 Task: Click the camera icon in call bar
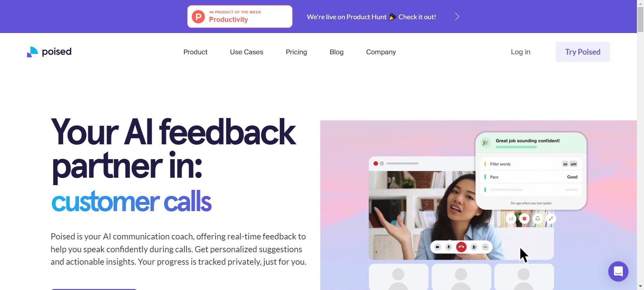437,247
